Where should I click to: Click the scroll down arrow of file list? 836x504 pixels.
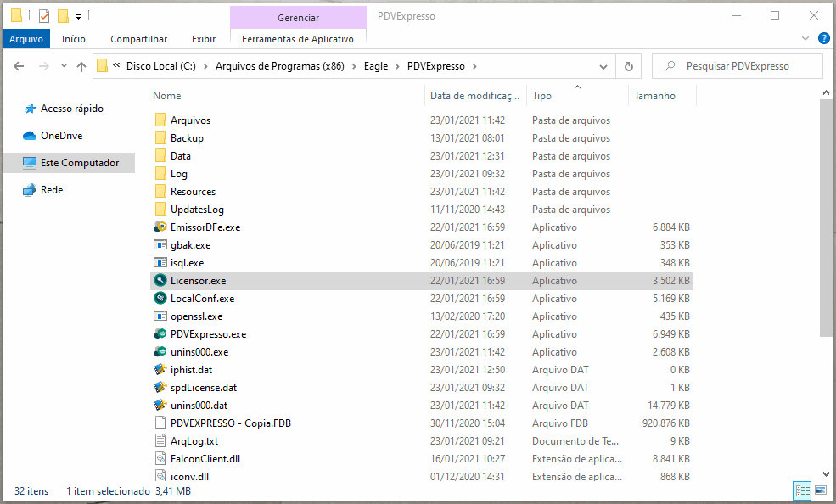click(826, 474)
